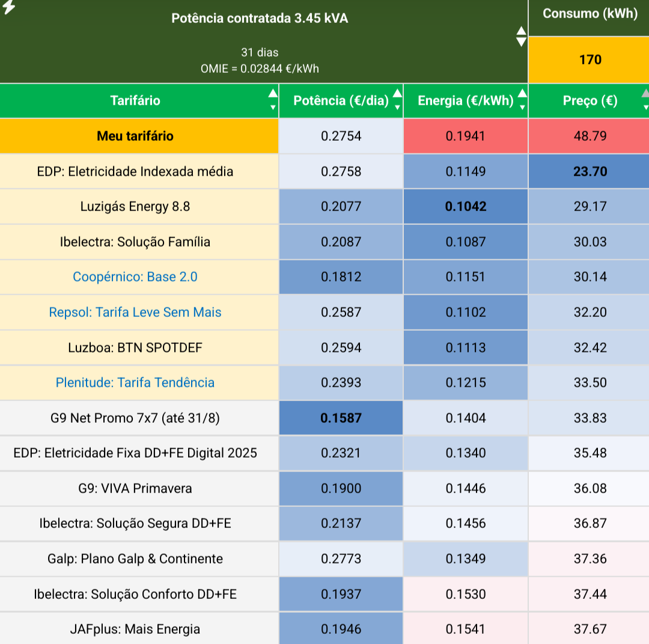Edit Meu tarifário energia 0.1941

(466, 136)
